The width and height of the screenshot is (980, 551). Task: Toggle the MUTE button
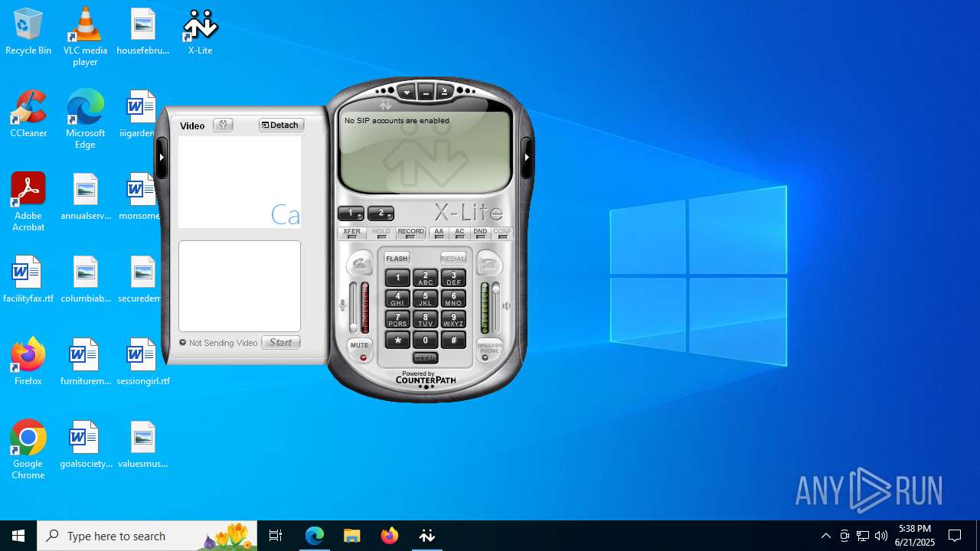pos(360,350)
